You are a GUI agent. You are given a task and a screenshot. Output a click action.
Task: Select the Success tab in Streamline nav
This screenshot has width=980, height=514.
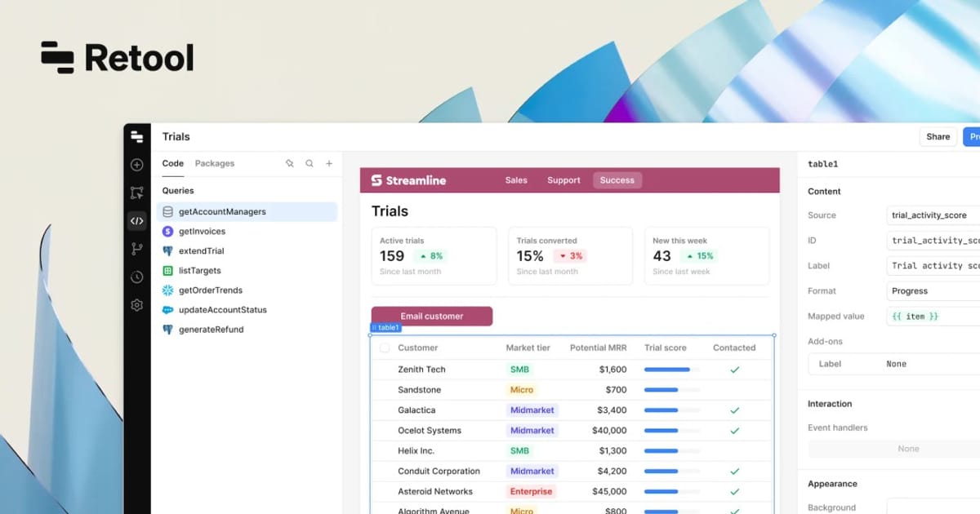coord(617,180)
